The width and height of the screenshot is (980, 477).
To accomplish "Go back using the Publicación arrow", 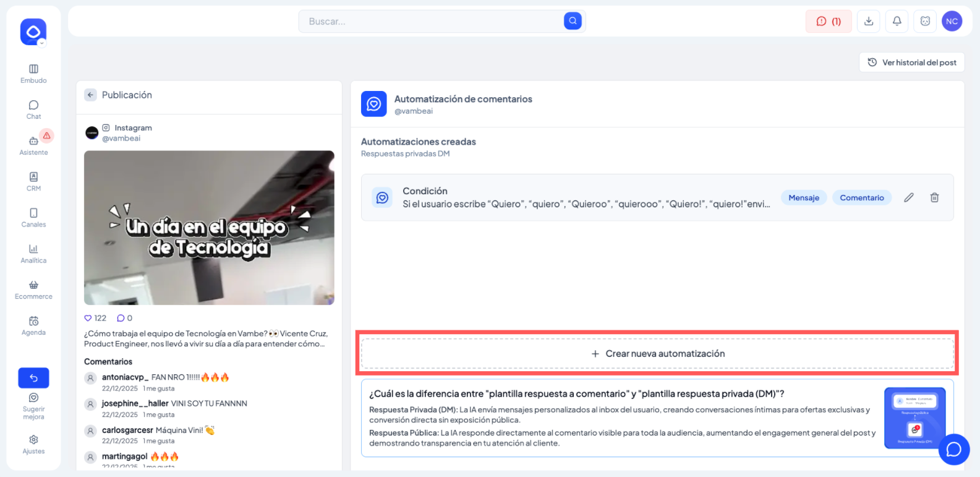I will click(91, 95).
